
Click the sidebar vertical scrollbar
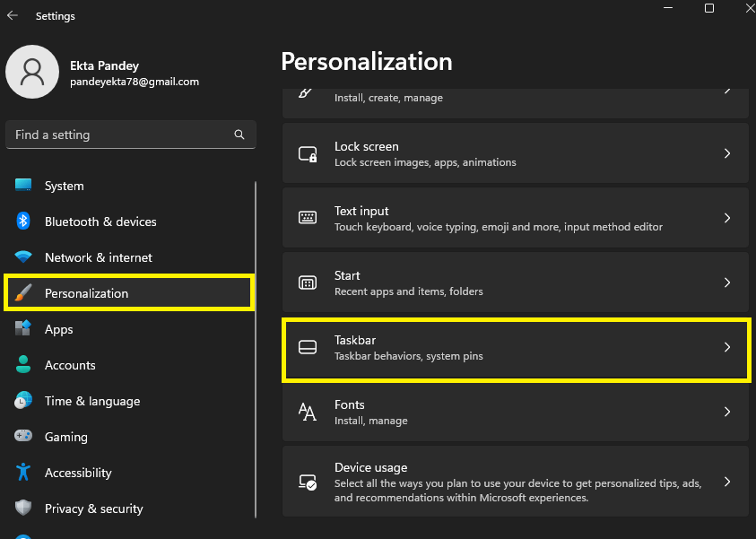(256, 350)
